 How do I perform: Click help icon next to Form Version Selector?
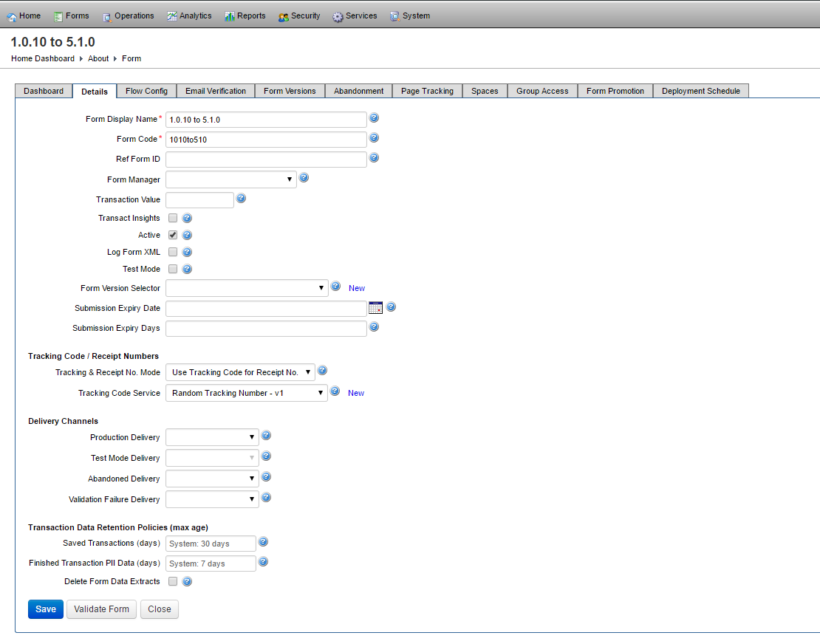click(x=335, y=286)
